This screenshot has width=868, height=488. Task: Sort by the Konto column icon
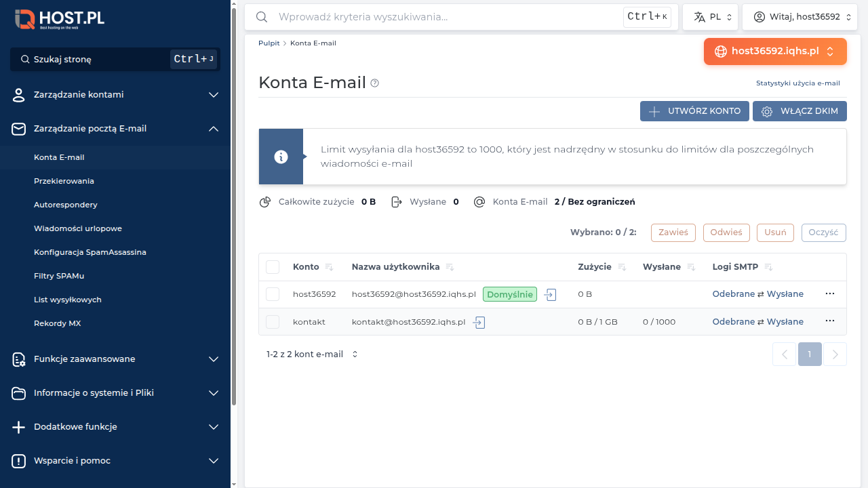click(329, 267)
